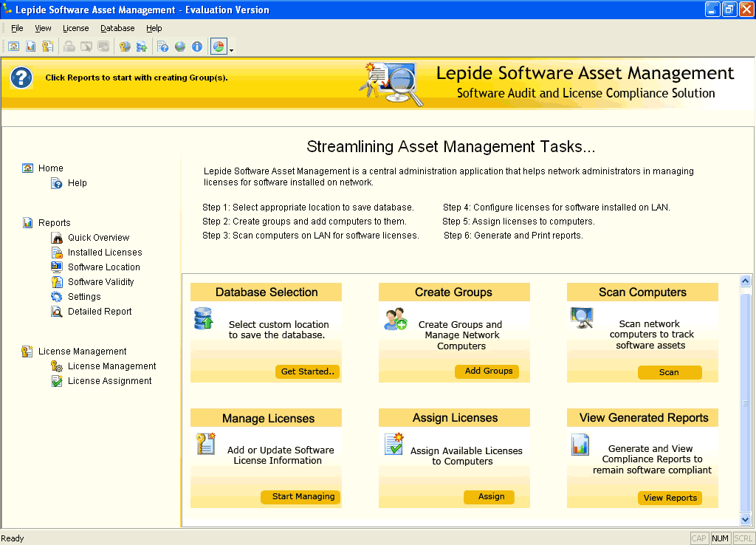Click the blue info About toolbar icon
Screen dimensions: 756x545
(197, 46)
